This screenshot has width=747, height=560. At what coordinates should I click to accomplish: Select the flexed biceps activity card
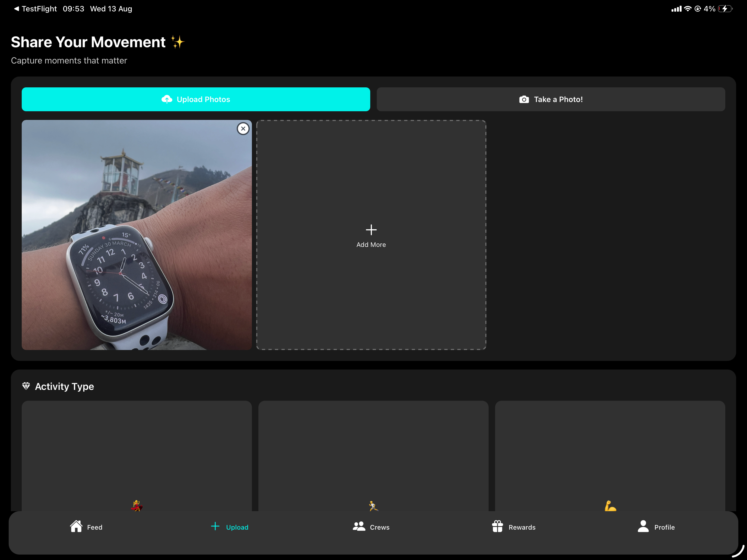pyautogui.click(x=610, y=456)
